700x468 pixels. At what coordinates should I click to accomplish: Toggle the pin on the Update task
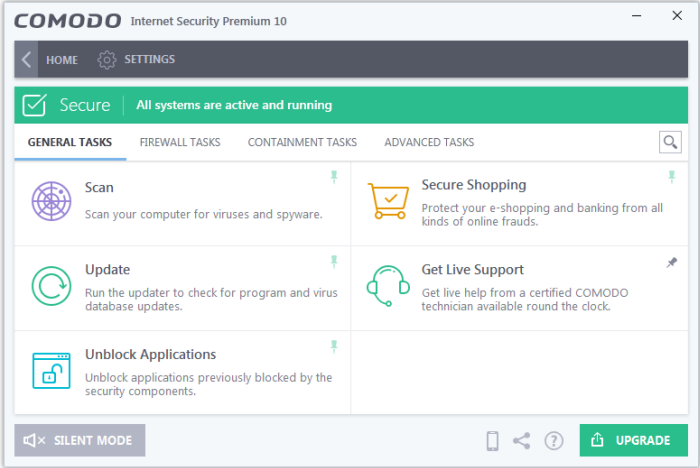(335, 262)
